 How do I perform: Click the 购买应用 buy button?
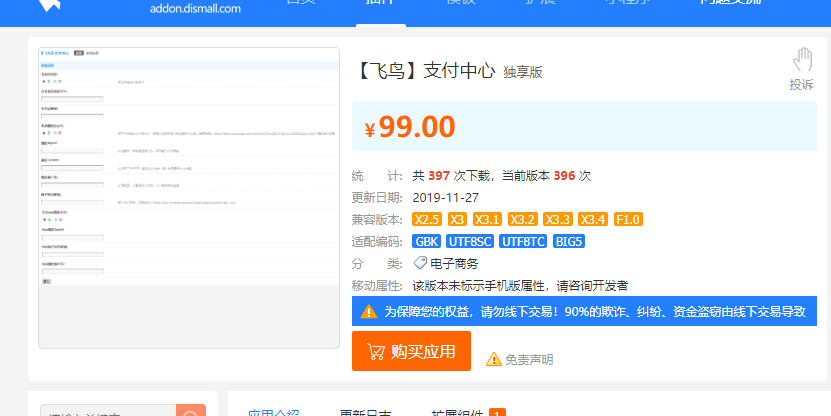(x=411, y=351)
